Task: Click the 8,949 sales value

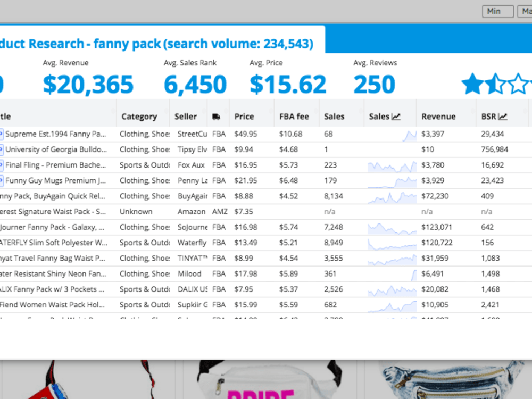Action: click(334, 243)
